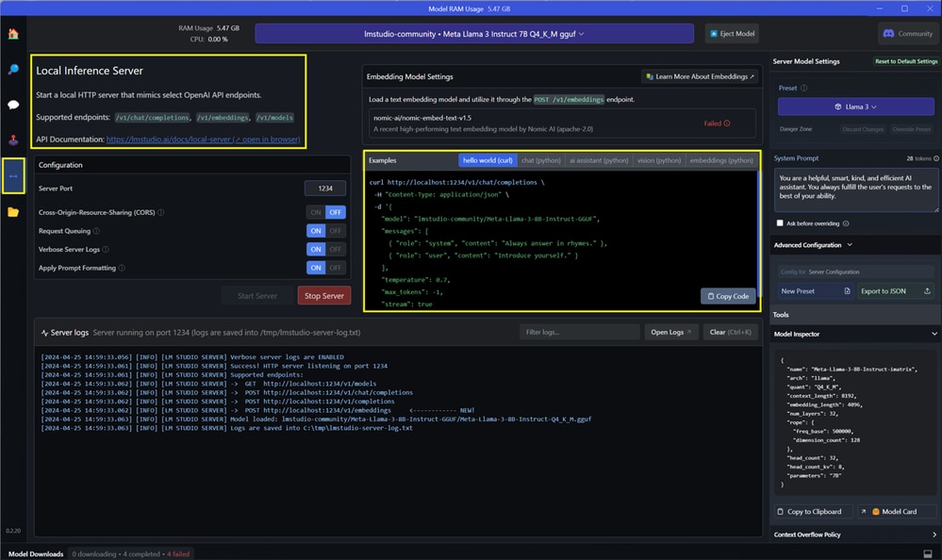Select the chat (python) example tab
942x560 pixels.
click(540, 160)
